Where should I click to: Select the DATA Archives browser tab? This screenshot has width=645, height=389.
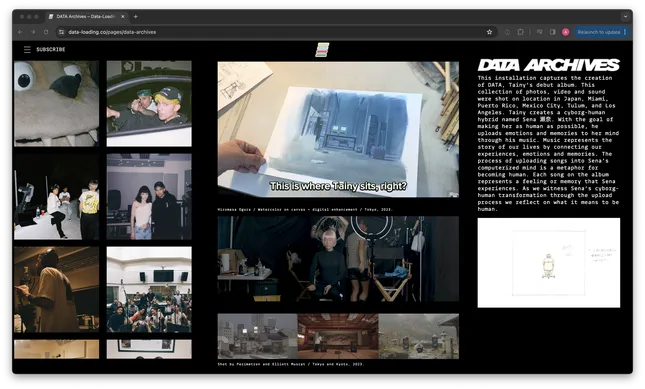(x=86, y=16)
